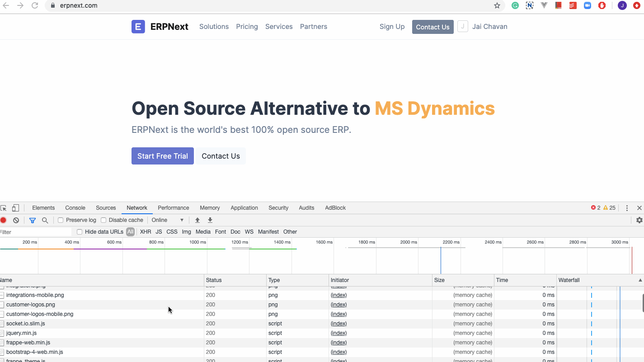Screen dimensions: 644x362
Task: Open DevTools three-dot customize menu
Action: pyautogui.click(x=627, y=208)
